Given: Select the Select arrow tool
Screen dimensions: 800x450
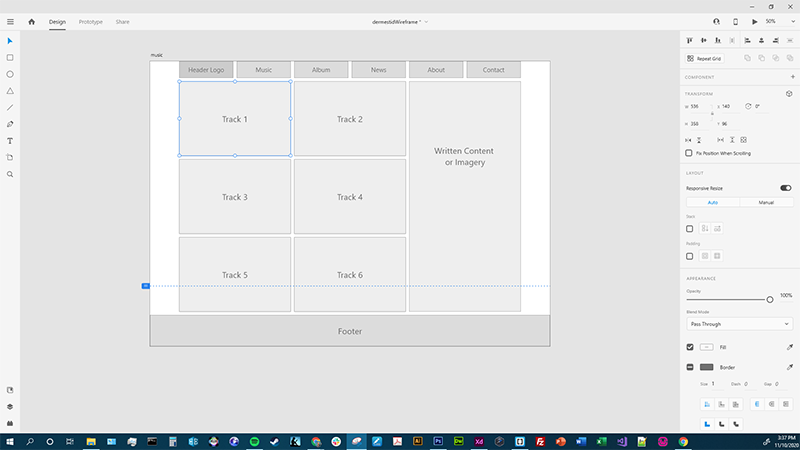Looking at the screenshot, I should [10, 41].
